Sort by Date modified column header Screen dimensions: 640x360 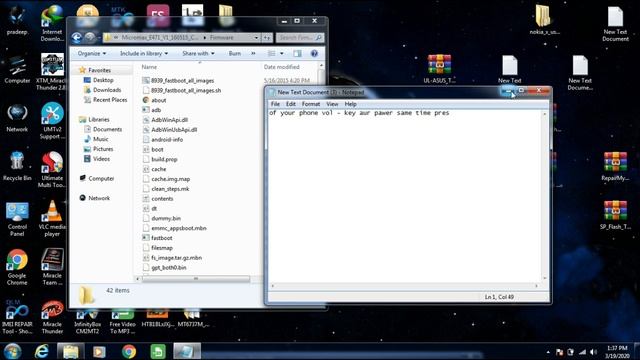[282, 67]
